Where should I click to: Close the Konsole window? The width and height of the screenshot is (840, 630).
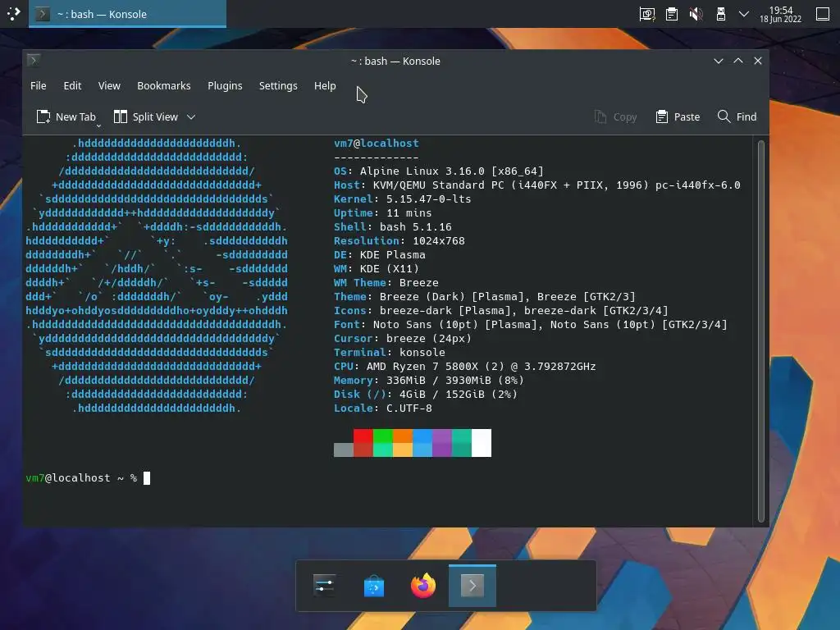point(757,61)
